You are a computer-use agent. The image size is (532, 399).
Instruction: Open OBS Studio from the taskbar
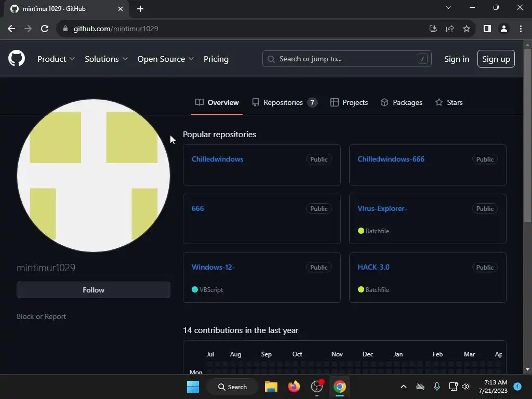click(317, 387)
